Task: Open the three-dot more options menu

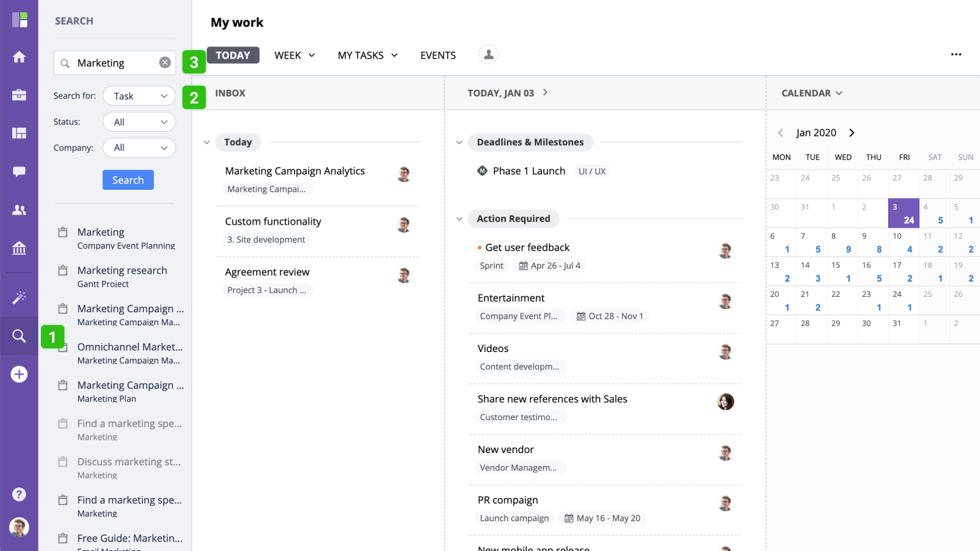Action: pos(956,54)
